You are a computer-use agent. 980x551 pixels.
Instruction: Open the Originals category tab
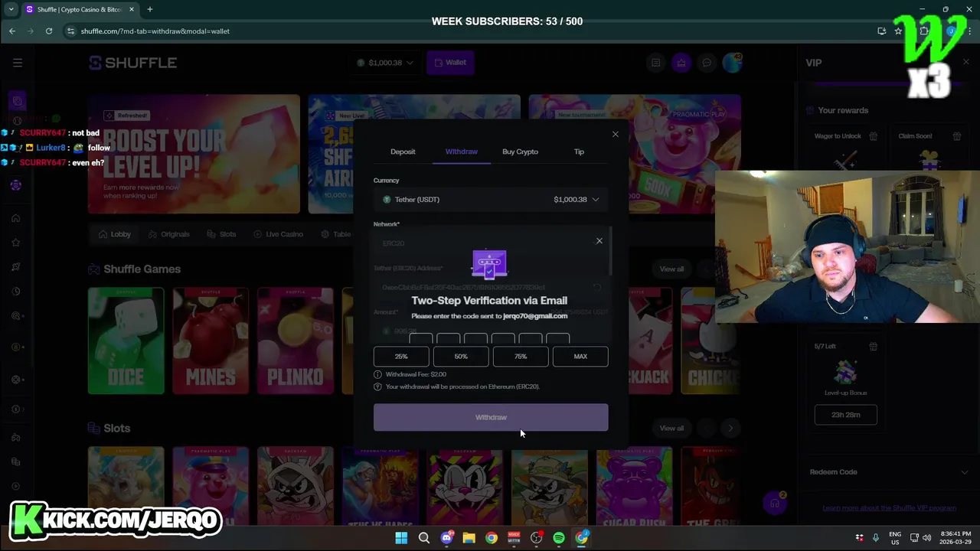pos(169,234)
